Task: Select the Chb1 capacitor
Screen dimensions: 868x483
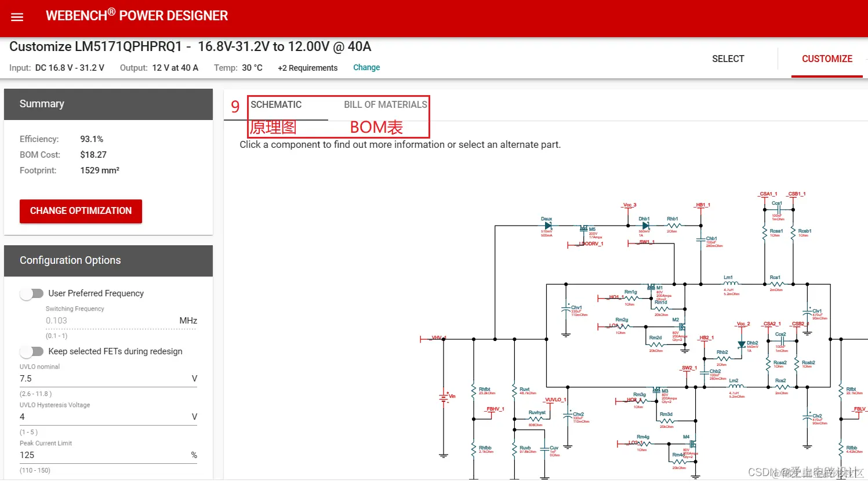Action: (701, 239)
